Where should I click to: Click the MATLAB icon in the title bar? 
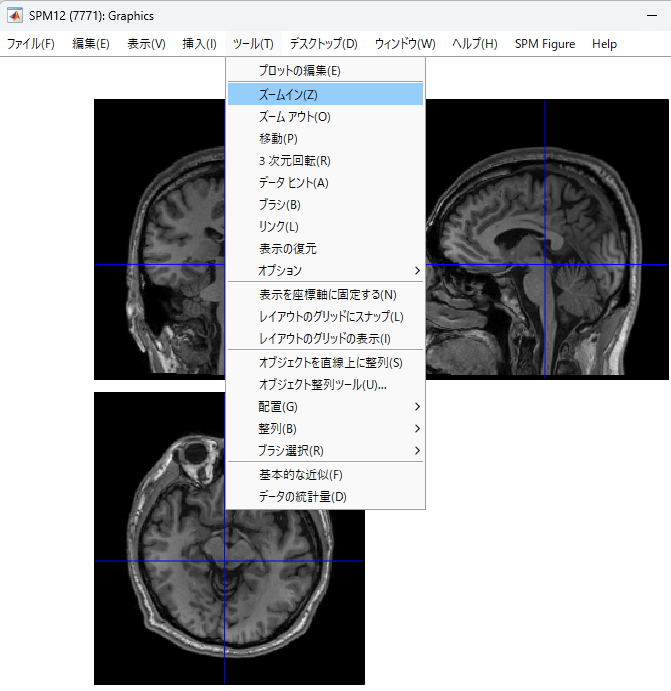point(15,16)
